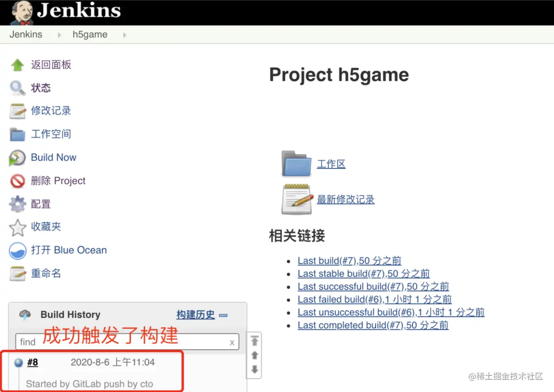Click the large folder icon for 工作区
Screen dimensions: 554x392
tap(296, 164)
